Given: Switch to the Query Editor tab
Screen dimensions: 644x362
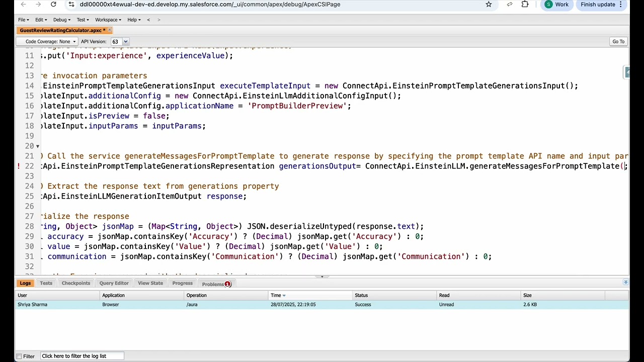Looking at the screenshot, I should pos(114,283).
